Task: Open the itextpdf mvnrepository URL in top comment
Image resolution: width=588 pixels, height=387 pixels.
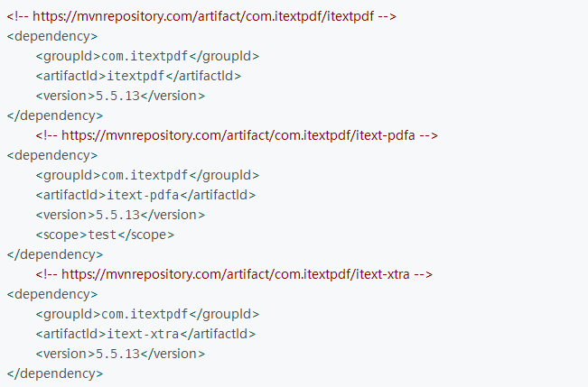Action: [199, 16]
